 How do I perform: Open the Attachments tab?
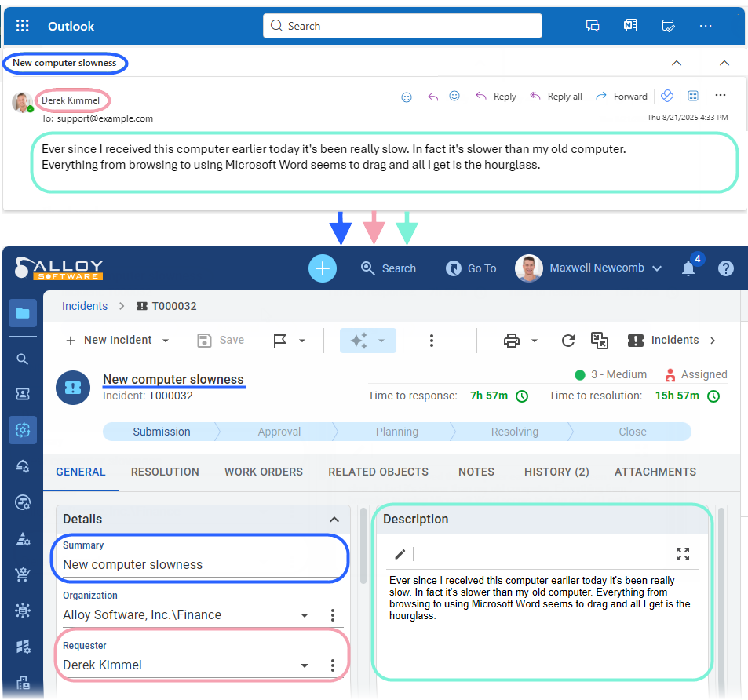655,472
